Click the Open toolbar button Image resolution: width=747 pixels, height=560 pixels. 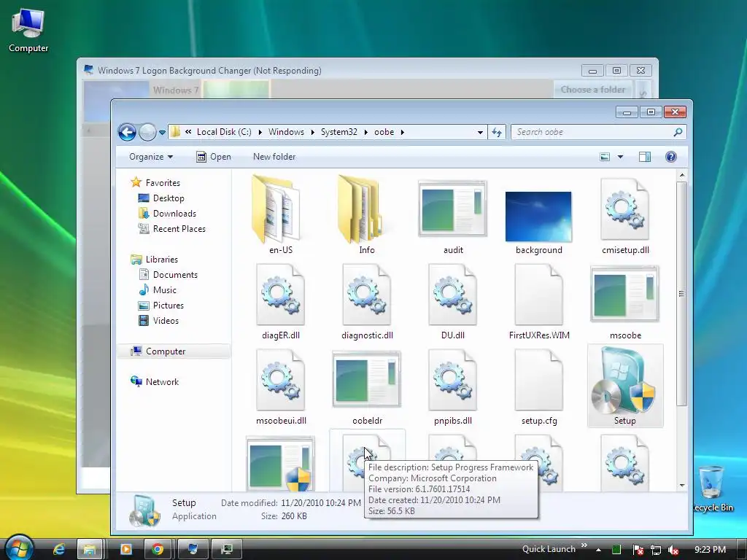(x=214, y=157)
